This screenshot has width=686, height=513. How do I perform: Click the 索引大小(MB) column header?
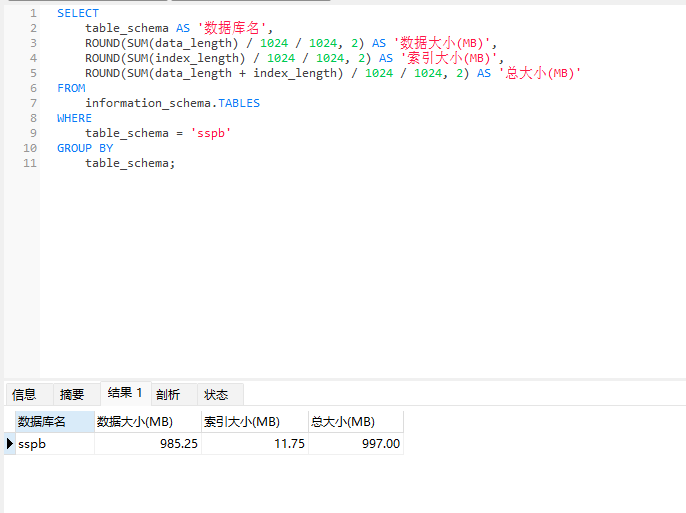[x=255, y=422]
